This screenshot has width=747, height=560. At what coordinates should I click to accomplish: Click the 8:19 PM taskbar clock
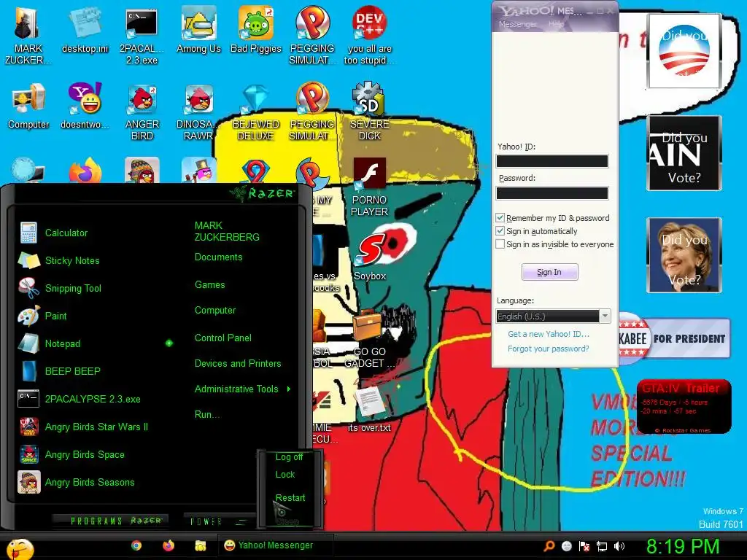coord(683,546)
